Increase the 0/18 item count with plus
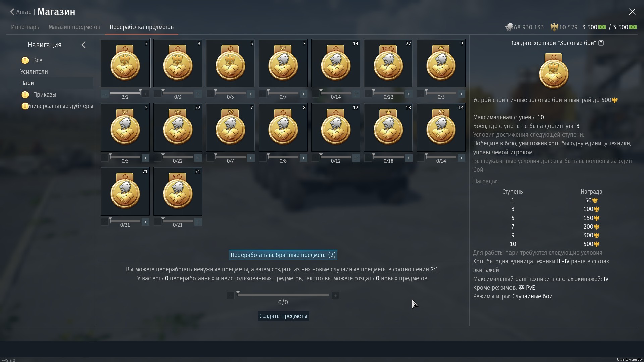Screen dimensions: 644x362 pyautogui.click(x=408, y=158)
